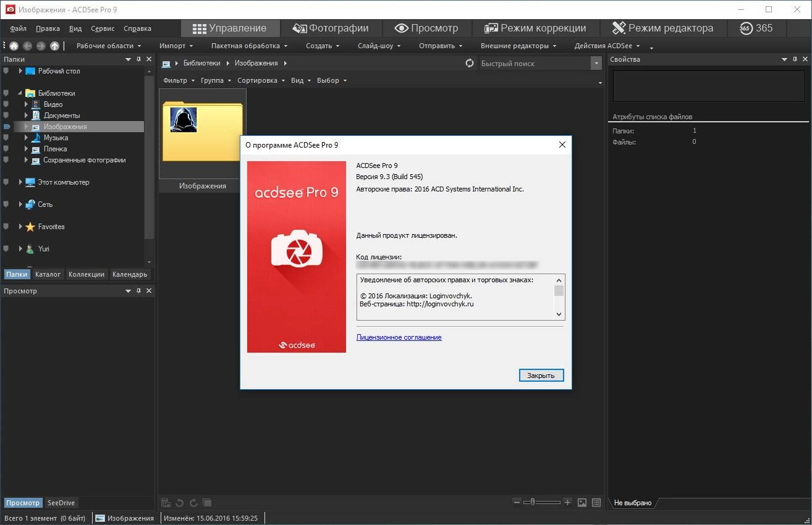Click the zoom-in plus icon near the thumbnail slider
The height and width of the screenshot is (525, 812).
[x=567, y=503]
